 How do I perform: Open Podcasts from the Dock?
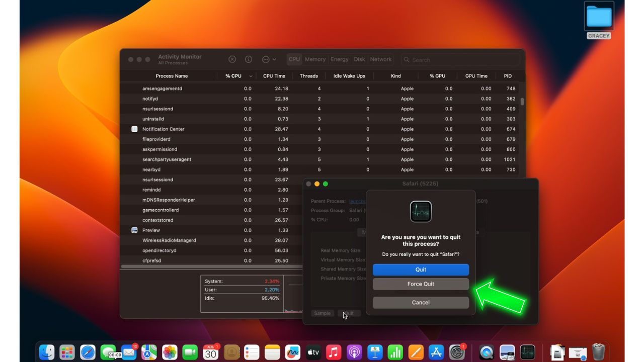point(354,352)
